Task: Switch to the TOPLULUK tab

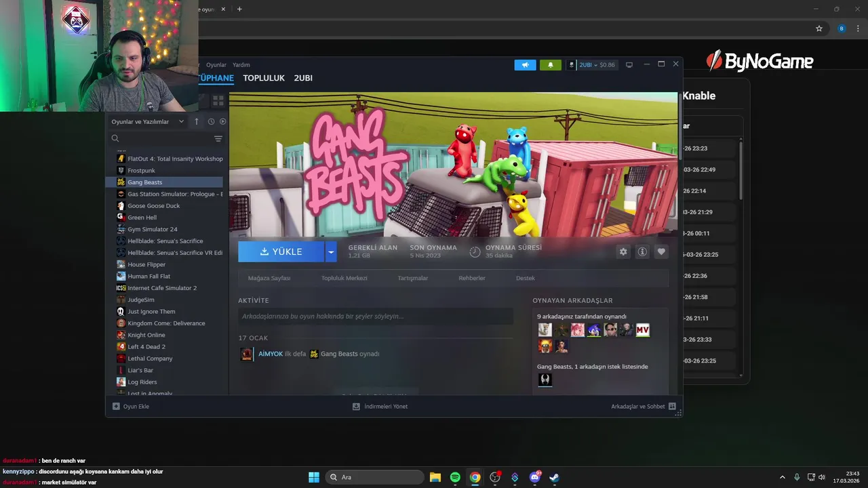Action: coord(264,78)
